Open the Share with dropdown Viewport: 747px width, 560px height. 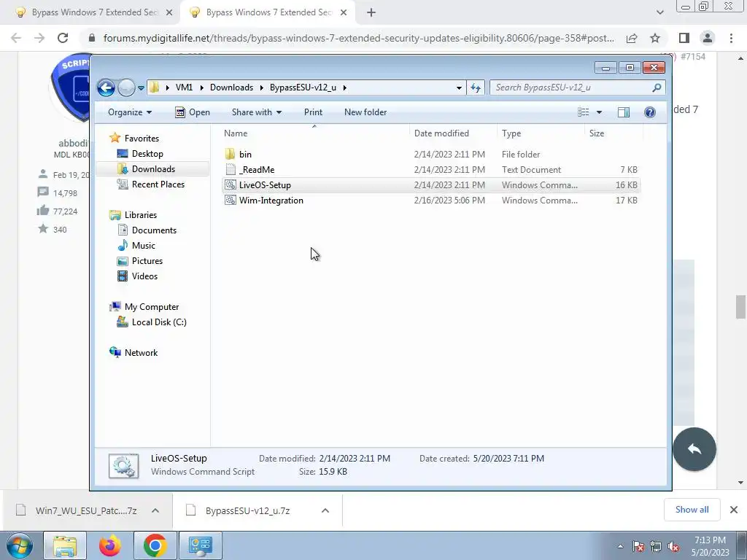tap(256, 112)
